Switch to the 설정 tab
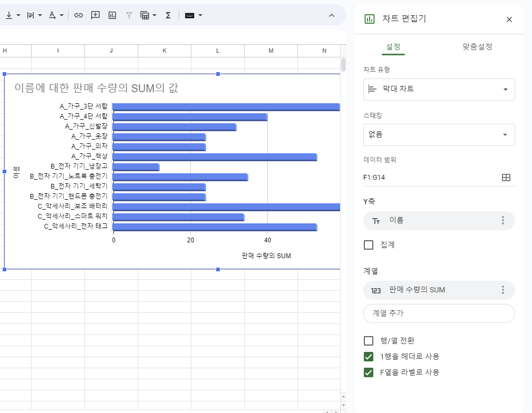Screen dimensions: 532x413 pyautogui.click(x=393, y=47)
